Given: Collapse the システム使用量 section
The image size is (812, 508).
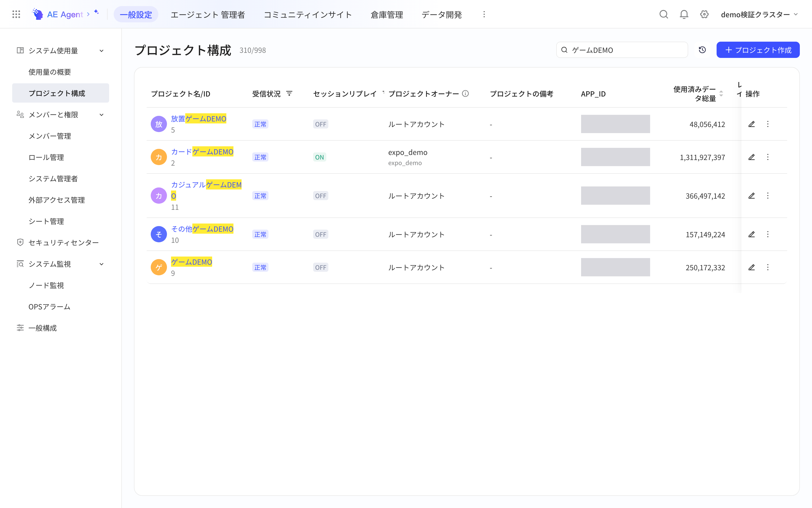Looking at the screenshot, I should (x=101, y=51).
